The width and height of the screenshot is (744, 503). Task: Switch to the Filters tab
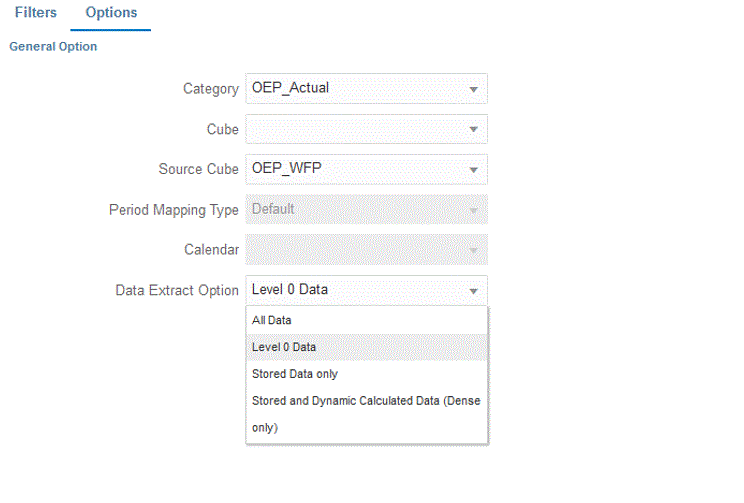(35, 13)
